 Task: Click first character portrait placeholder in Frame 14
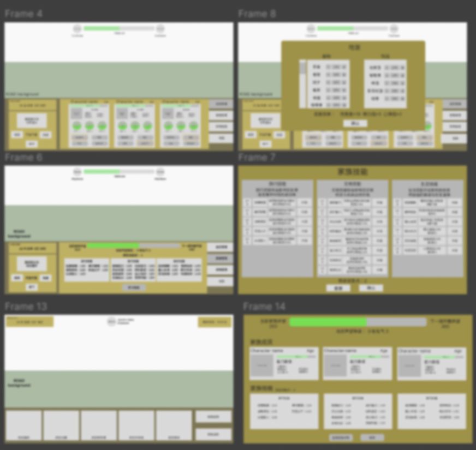coord(262,365)
